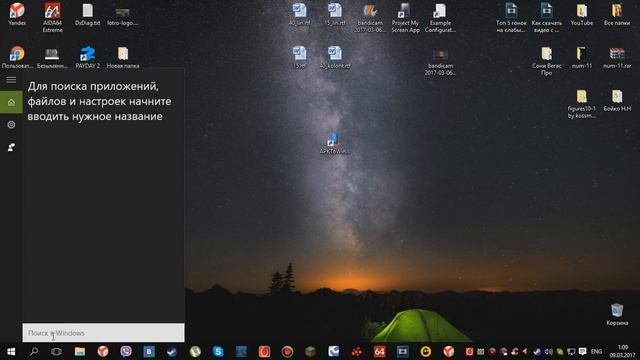Select the 40_lin.rtf document on the desktop

299,14
